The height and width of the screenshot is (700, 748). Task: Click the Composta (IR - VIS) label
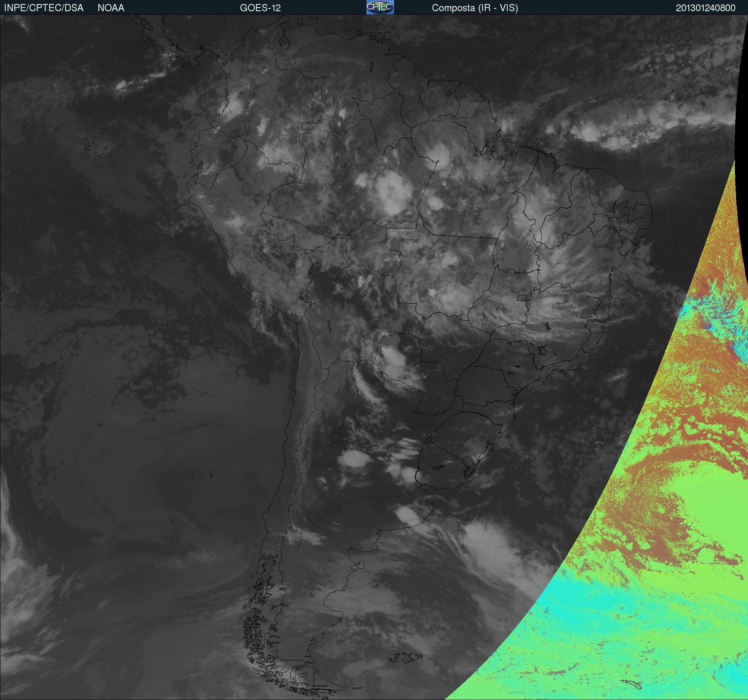click(x=475, y=8)
